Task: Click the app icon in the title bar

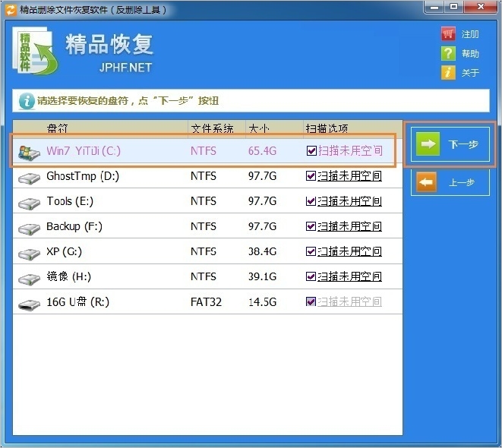Action: (11, 10)
